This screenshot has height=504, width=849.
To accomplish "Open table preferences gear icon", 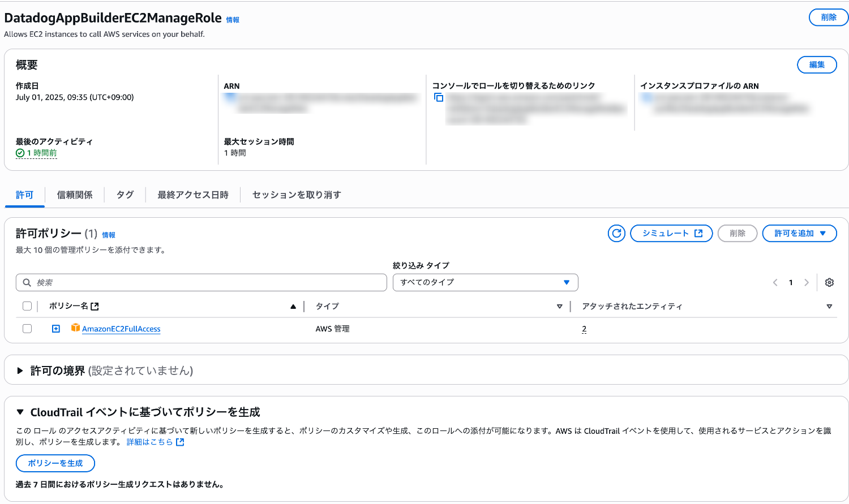I will point(829,282).
